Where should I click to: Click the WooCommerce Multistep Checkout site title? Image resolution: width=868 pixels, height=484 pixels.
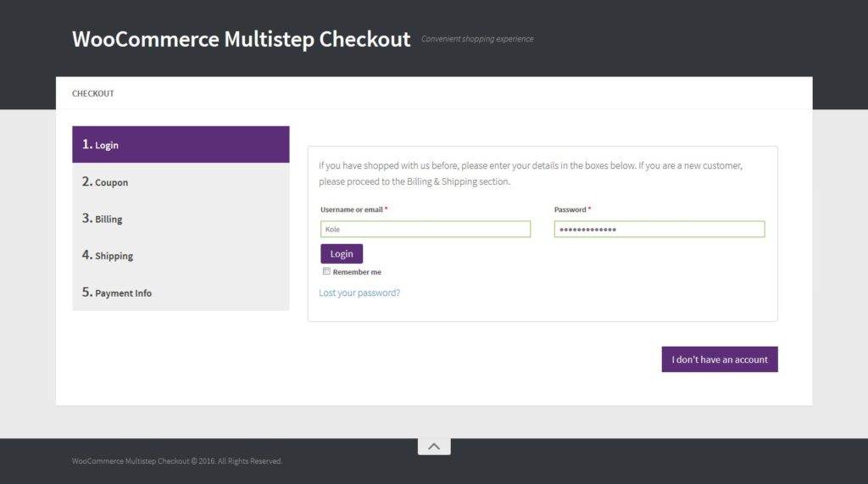tap(242, 39)
